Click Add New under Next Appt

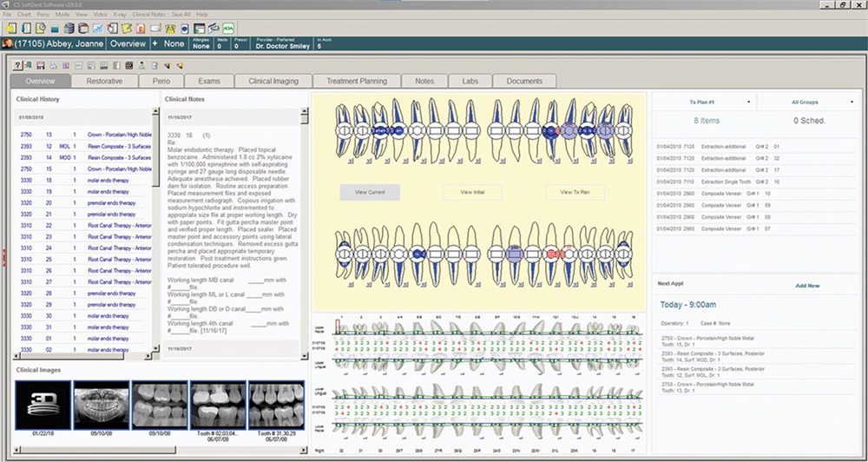pyautogui.click(x=807, y=286)
